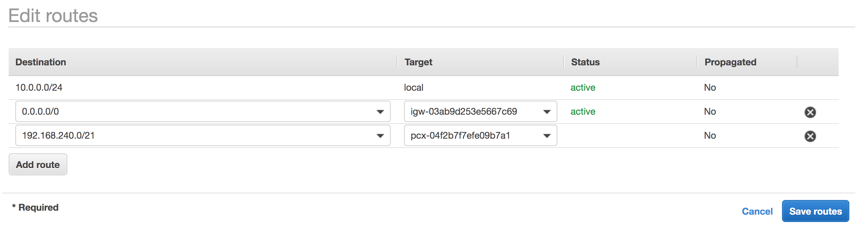The image size is (868, 230).
Task: Click the Target column header
Action: pyautogui.click(x=418, y=62)
